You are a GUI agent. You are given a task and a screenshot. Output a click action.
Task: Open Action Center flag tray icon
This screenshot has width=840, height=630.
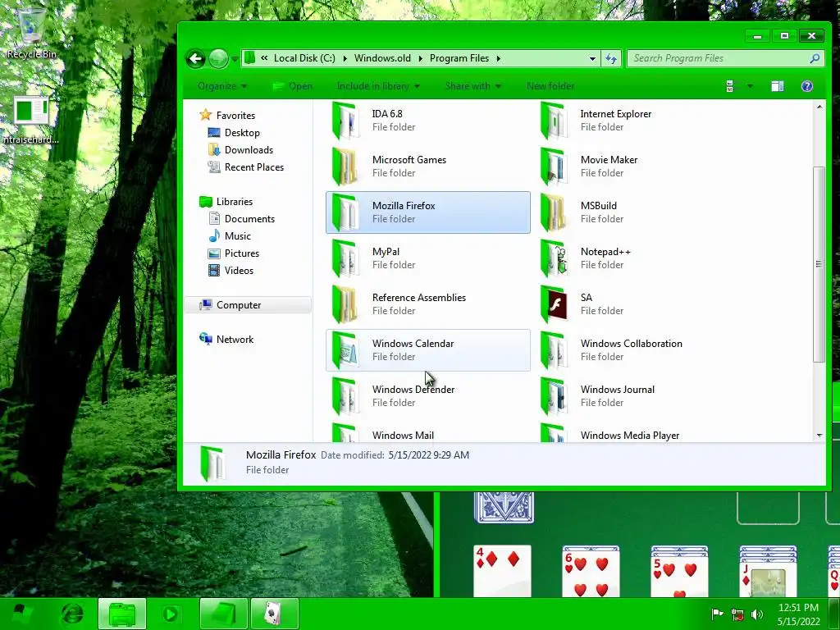tap(717, 614)
